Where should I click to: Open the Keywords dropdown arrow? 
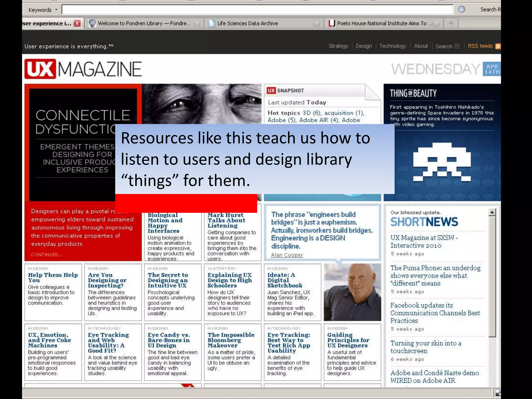tap(56, 10)
